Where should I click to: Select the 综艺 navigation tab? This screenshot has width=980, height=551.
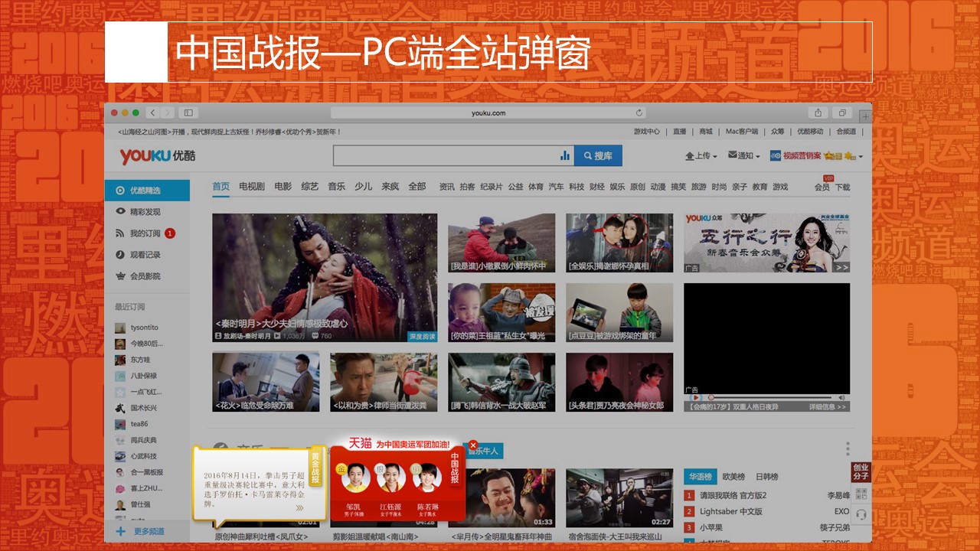309,186
